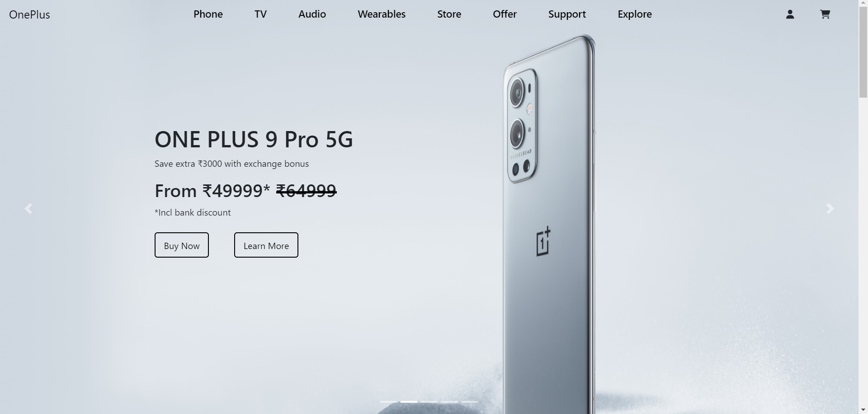Select the third carousel indicator
The width and height of the screenshot is (868, 414).
pos(429,401)
